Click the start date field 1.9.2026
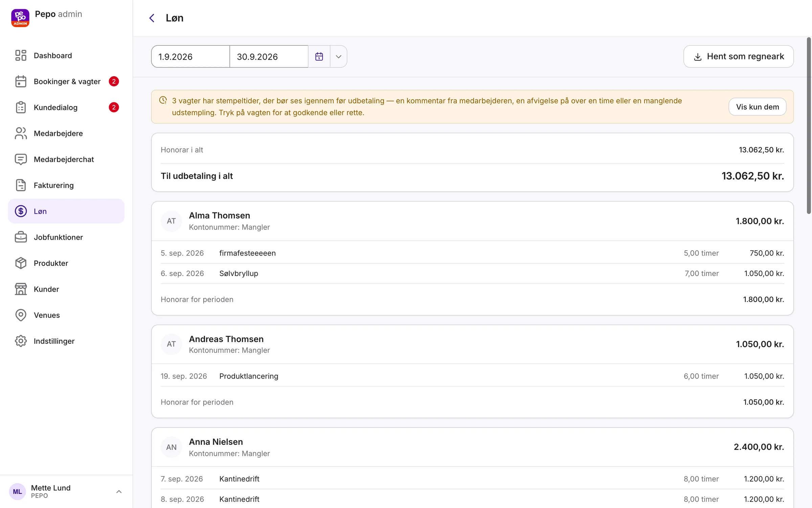 coord(190,57)
